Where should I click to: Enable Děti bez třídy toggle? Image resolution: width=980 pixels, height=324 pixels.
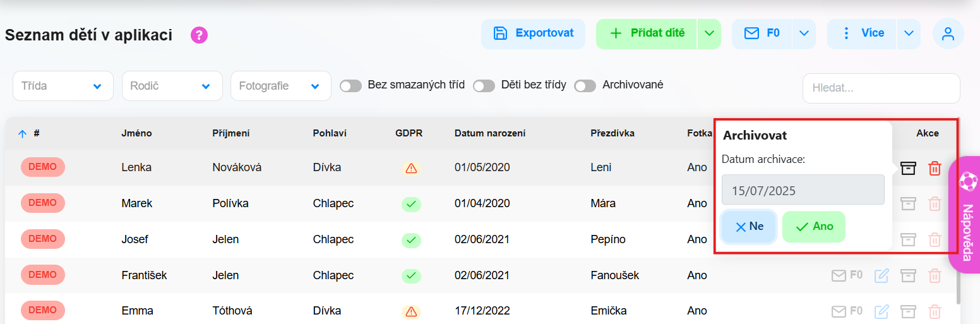pos(484,86)
